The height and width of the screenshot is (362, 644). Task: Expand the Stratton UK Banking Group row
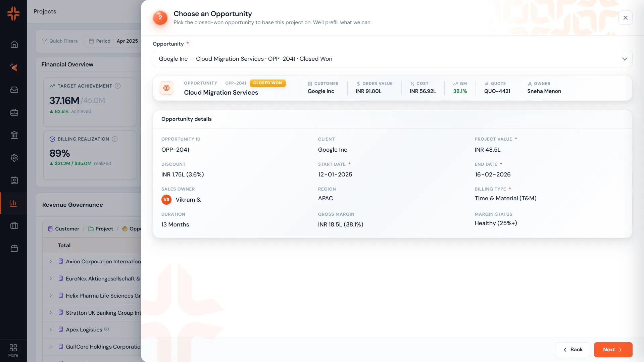(51, 313)
